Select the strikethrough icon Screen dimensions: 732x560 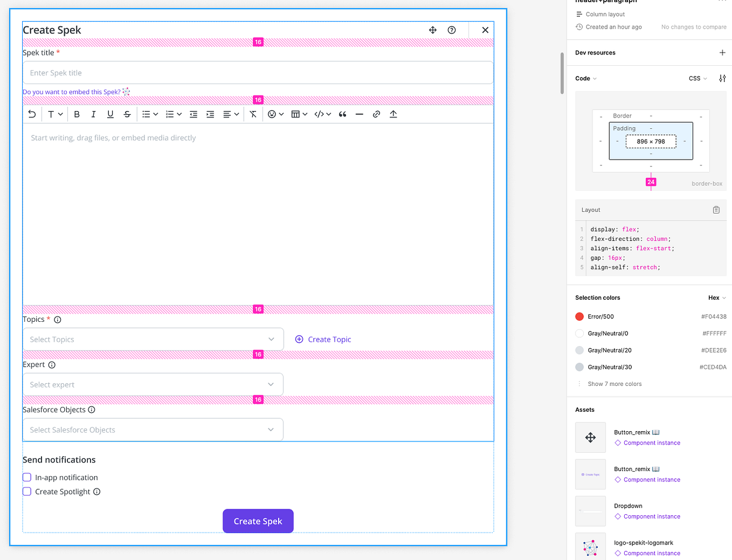point(127,114)
